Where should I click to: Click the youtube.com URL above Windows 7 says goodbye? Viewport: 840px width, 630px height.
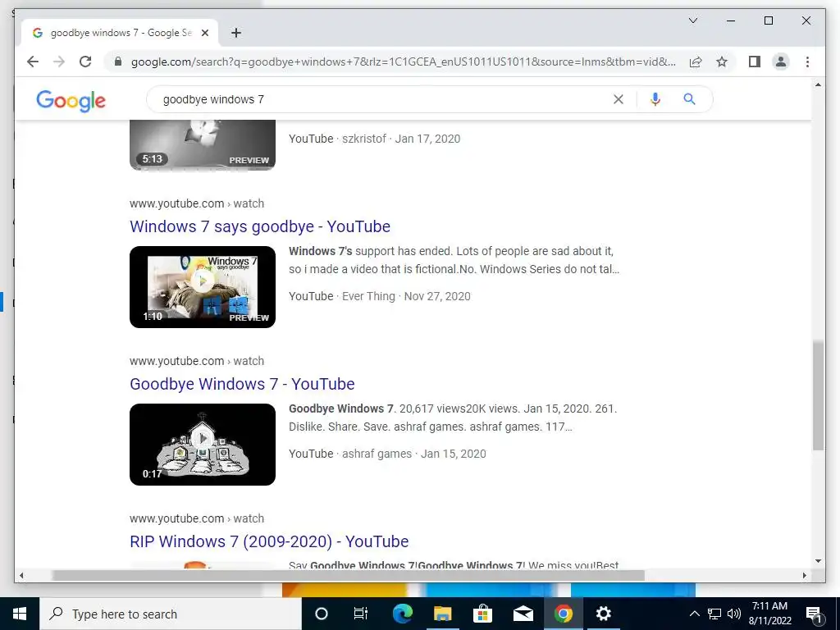(197, 203)
